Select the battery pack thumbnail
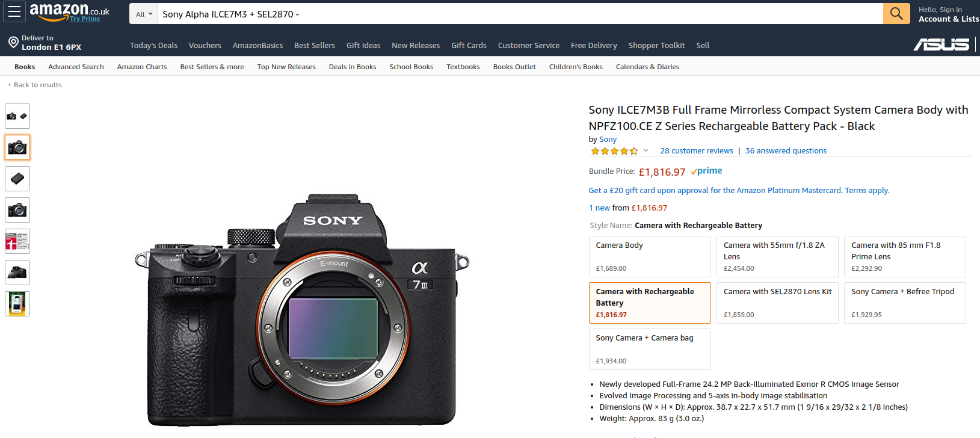Screen dimensions: 980x438 point(17,179)
